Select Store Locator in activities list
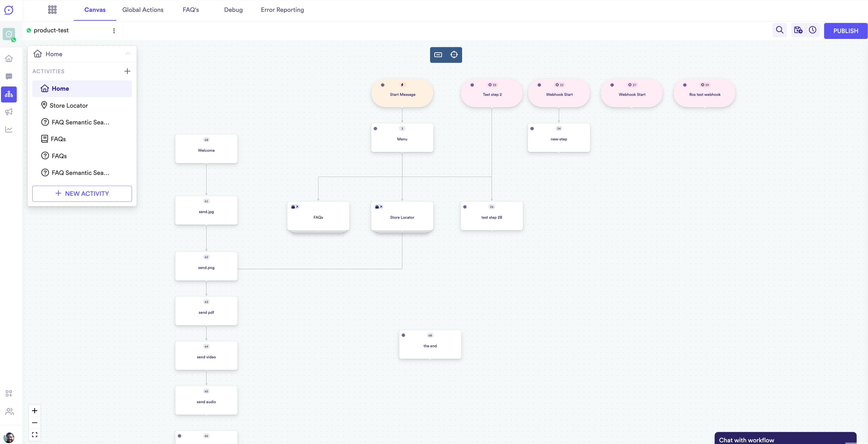This screenshot has width=868, height=444. 69,105
